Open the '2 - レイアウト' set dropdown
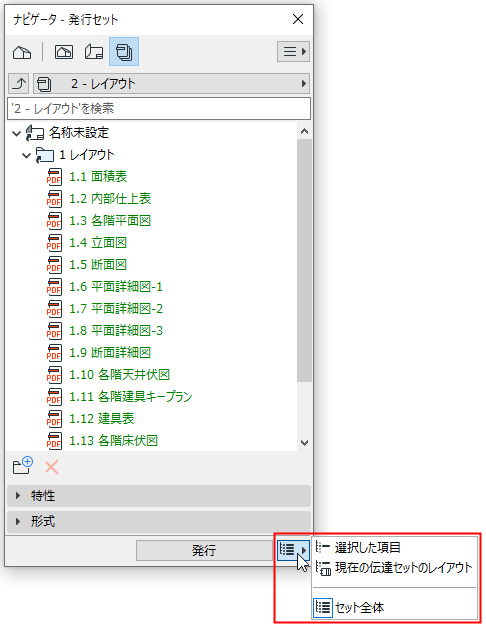Viewport: 486px width, 629px height. (171, 84)
